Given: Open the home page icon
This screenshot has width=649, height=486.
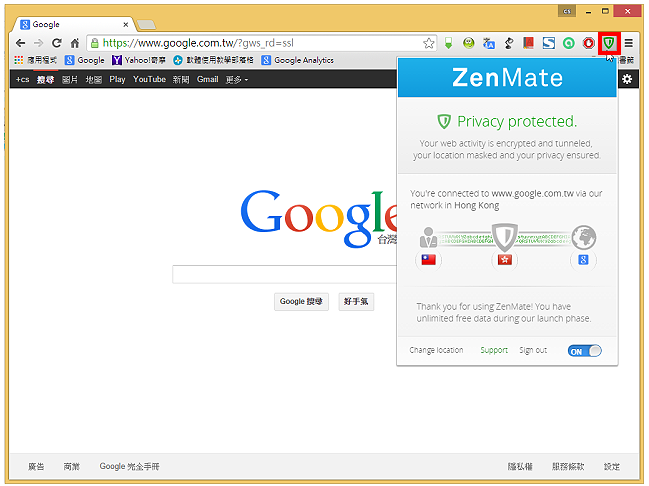Looking at the screenshot, I should pos(75,43).
